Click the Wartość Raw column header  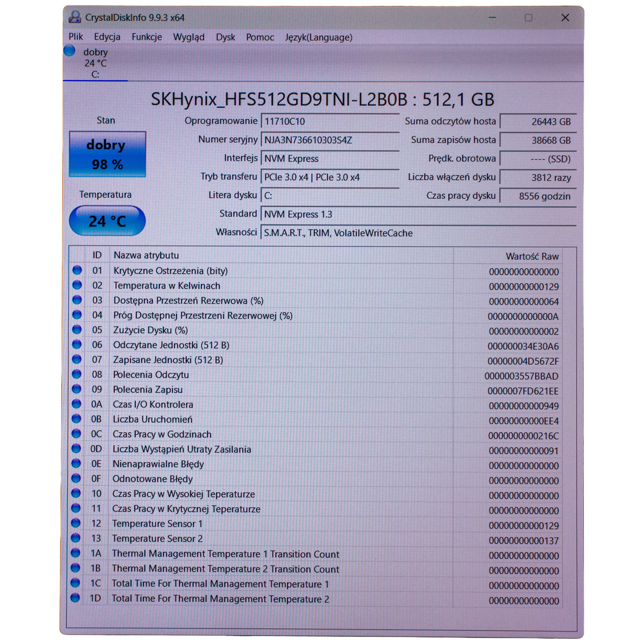click(508, 256)
